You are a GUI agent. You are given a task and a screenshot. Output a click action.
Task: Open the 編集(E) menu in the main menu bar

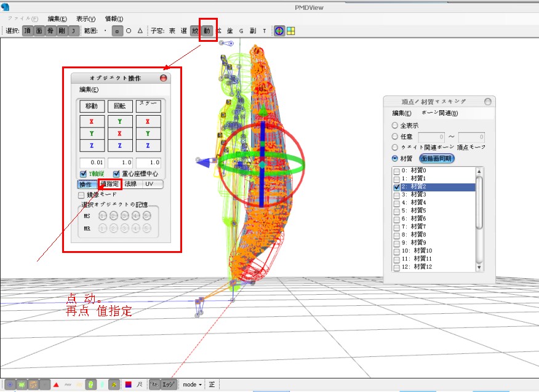pos(57,19)
